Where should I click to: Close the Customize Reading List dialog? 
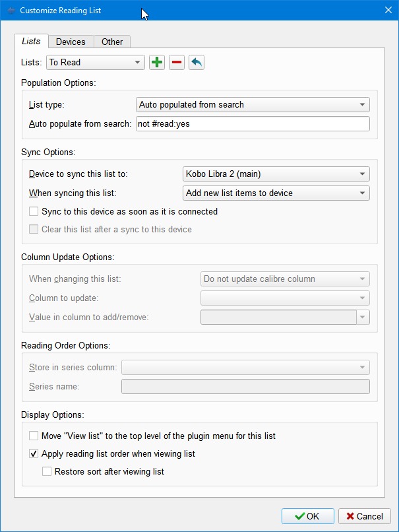(x=388, y=10)
